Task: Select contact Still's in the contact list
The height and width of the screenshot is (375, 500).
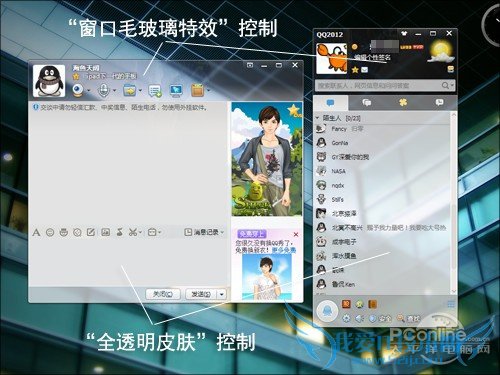Action: pyautogui.click(x=382, y=199)
